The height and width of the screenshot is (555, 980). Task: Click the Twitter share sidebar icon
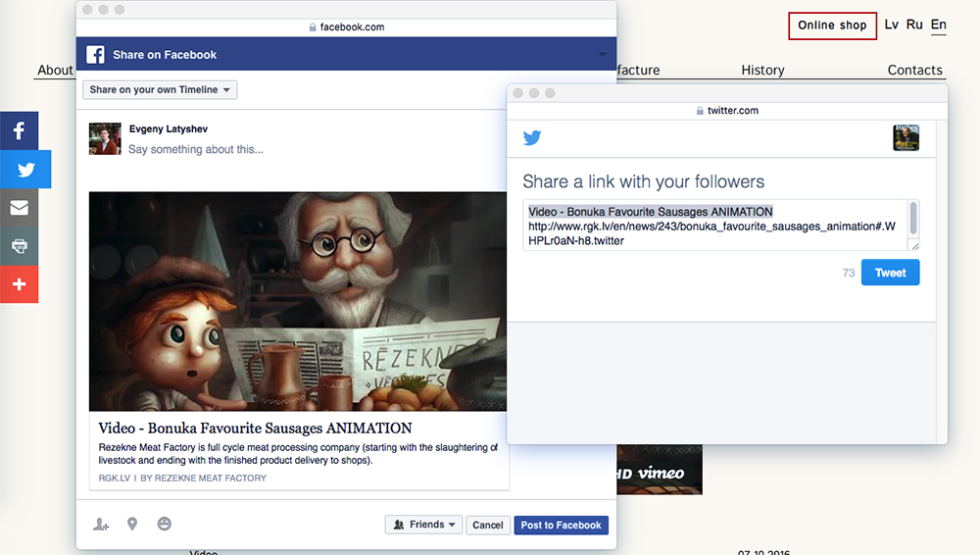(x=25, y=169)
